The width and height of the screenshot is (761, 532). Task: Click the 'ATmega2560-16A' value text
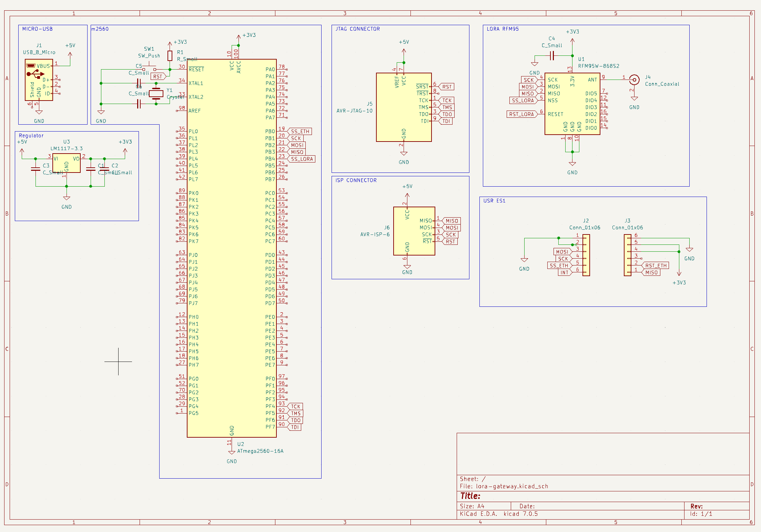[260, 451]
